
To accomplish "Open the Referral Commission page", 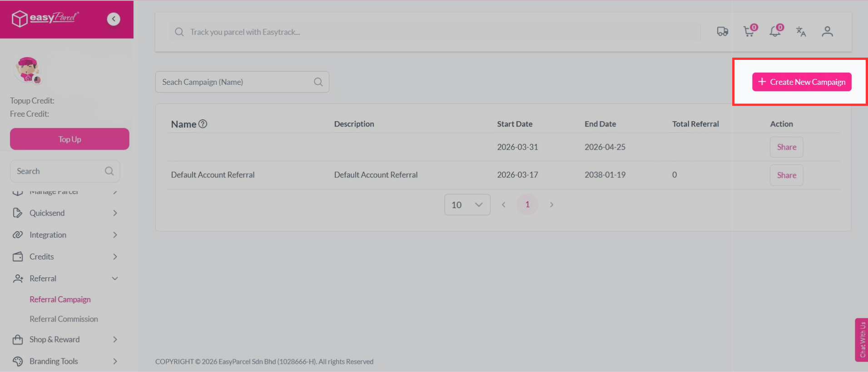I will pos(64,319).
